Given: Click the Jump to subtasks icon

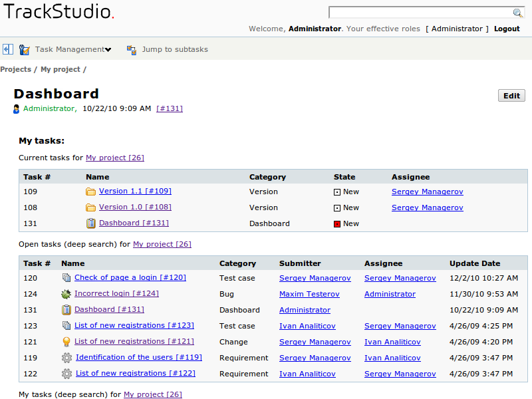Looking at the screenshot, I should [x=132, y=49].
